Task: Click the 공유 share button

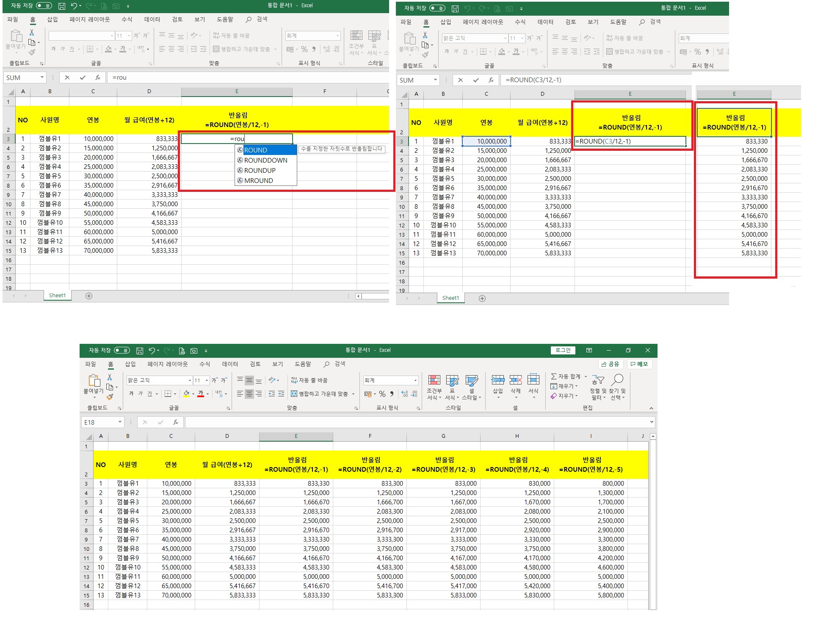Action: [610, 364]
